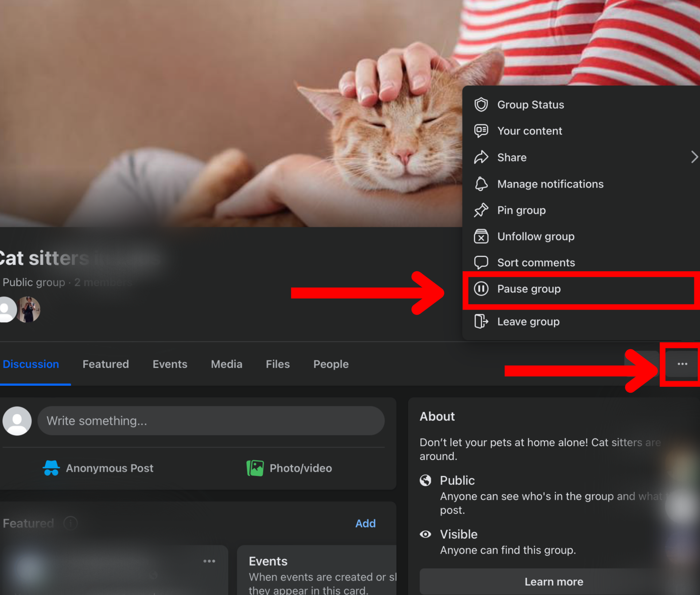This screenshot has height=595, width=700.
Task: Select Pause group from the menu
Action: tap(529, 289)
